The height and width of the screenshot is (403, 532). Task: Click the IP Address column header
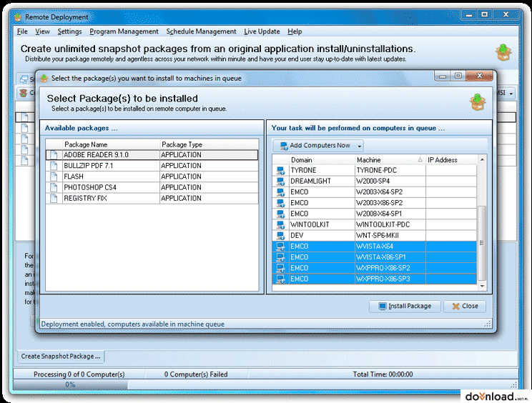pyautogui.click(x=451, y=160)
